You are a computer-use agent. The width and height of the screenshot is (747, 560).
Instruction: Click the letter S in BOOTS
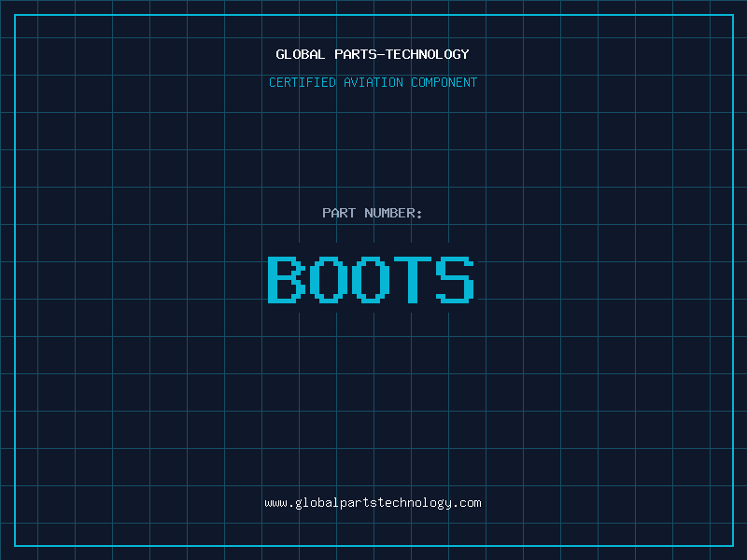[x=455, y=280]
